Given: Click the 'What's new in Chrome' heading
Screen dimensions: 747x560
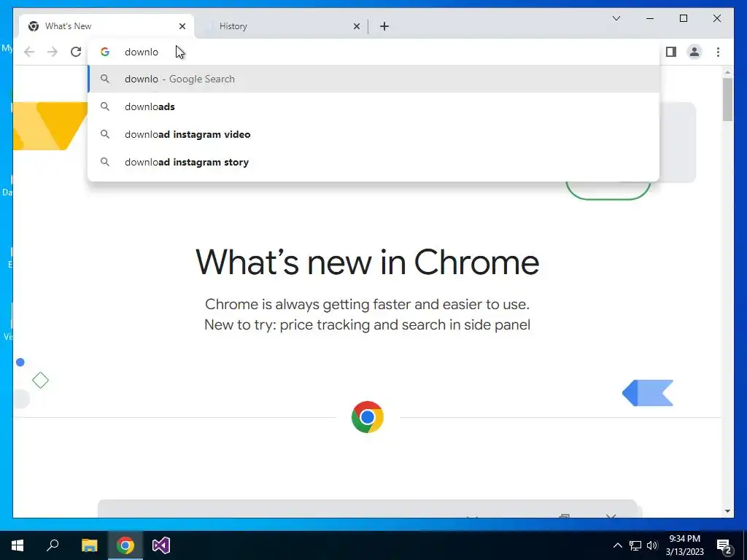Looking at the screenshot, I should (368, 262).
